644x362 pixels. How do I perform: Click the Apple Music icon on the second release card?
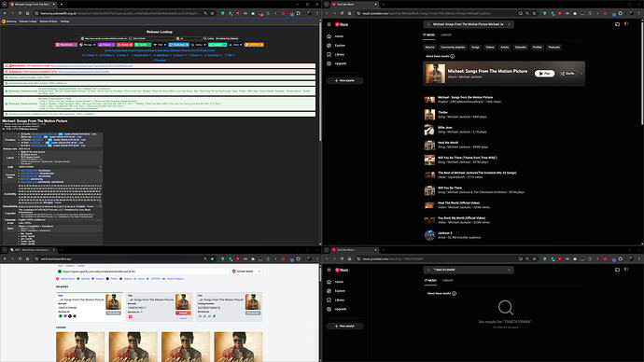click(131, 317)
